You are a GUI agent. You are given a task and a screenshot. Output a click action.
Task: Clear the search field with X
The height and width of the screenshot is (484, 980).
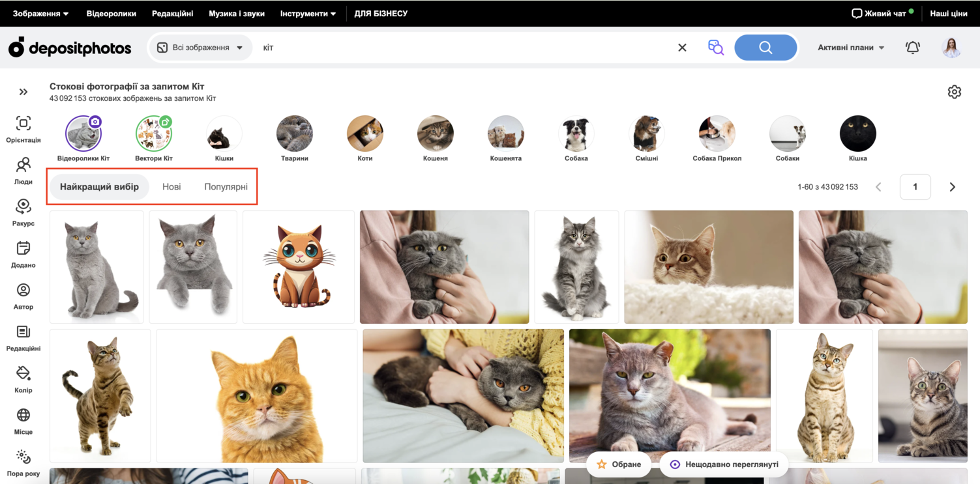click(682, 48)
